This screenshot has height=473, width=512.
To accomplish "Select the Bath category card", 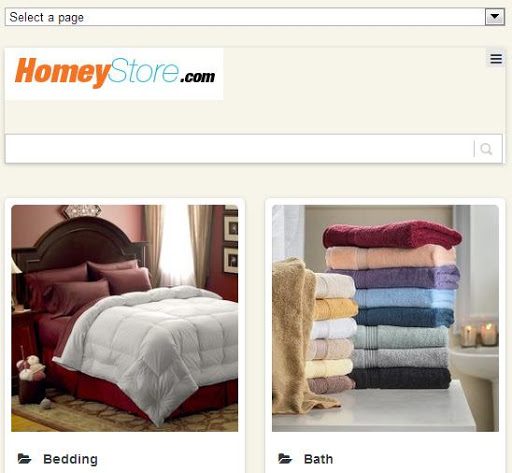I will pos(385,336).
